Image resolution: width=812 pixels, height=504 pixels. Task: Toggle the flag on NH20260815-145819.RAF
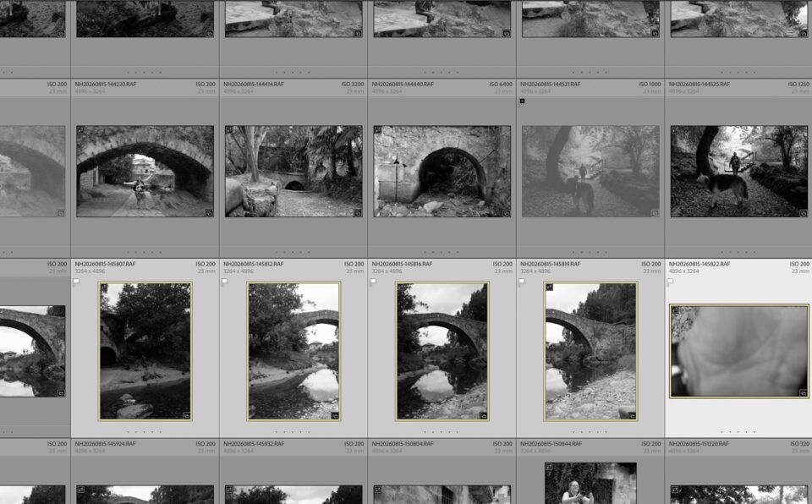[x=522, y=282]
